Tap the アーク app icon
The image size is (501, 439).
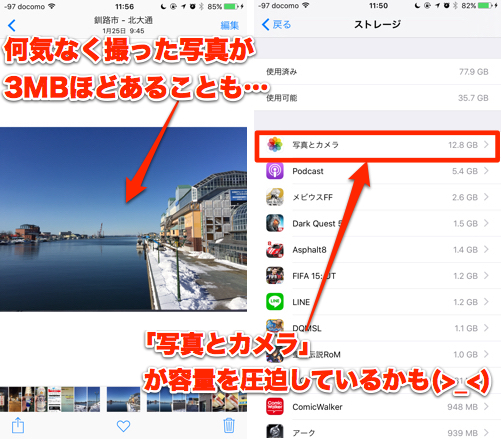[275, 431]
